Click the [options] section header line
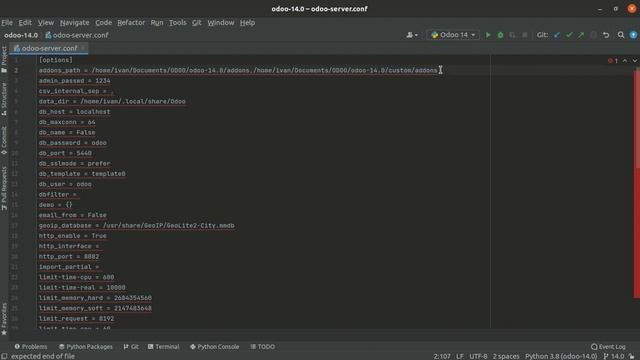The width and height of the screenshot is (640, 360). click(56, 60)
